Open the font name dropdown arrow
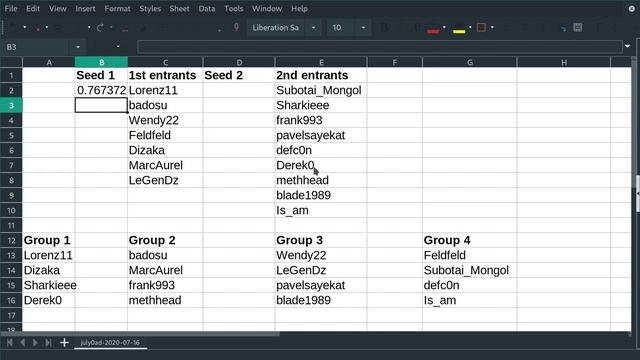This screenshot has height=360, width=640. [313, 28]
